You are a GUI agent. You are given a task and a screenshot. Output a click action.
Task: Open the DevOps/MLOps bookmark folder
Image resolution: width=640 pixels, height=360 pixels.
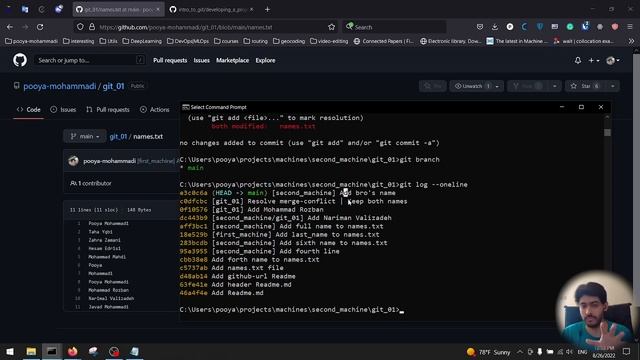(x=188, y=41)
